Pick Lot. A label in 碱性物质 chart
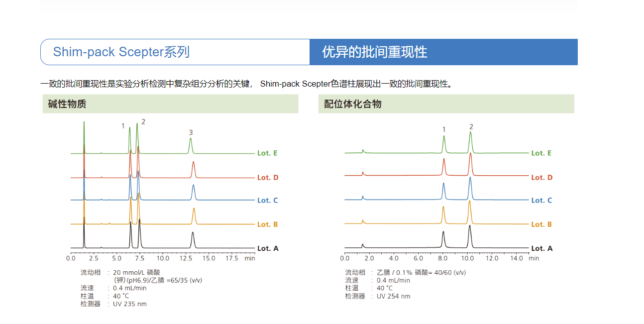 pyautogui.click(x=267, y=248)
